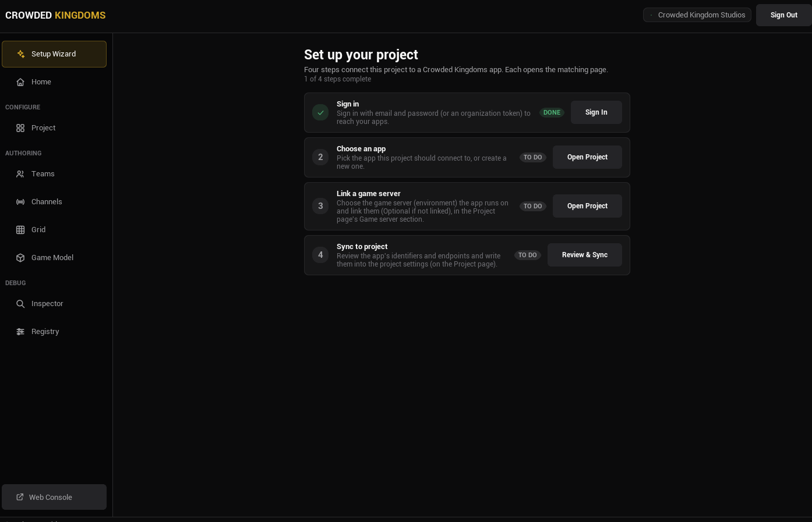
Task: Click the Channels broadcast icon
Action: pyautogui.click(x=20, y=202)
